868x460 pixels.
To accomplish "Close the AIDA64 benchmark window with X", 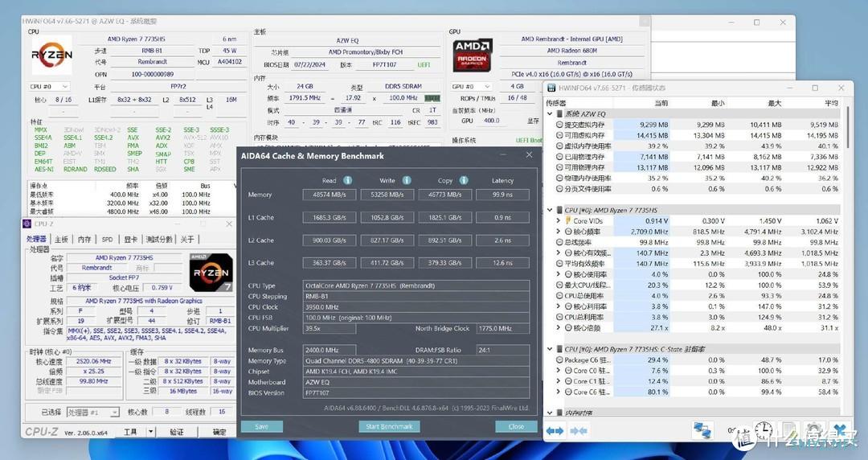I will 529,155.
